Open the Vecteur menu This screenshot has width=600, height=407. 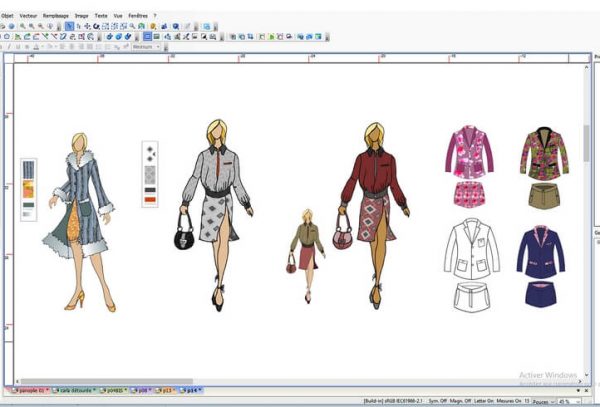coord(28,16)
